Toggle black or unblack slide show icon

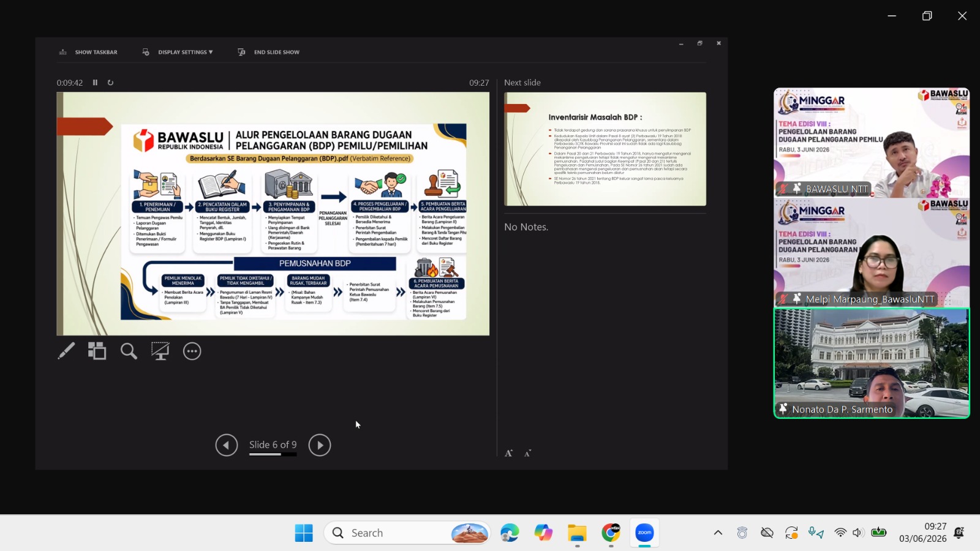coord(160,351)
